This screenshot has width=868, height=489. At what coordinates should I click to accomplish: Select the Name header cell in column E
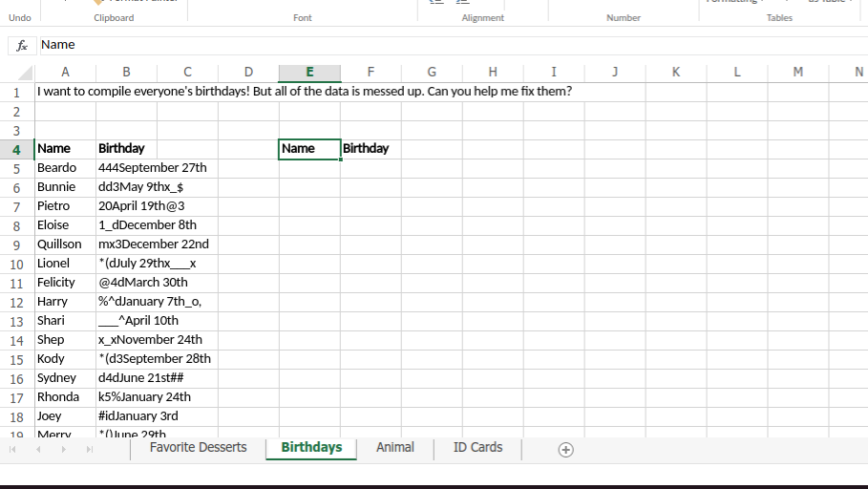309,149
